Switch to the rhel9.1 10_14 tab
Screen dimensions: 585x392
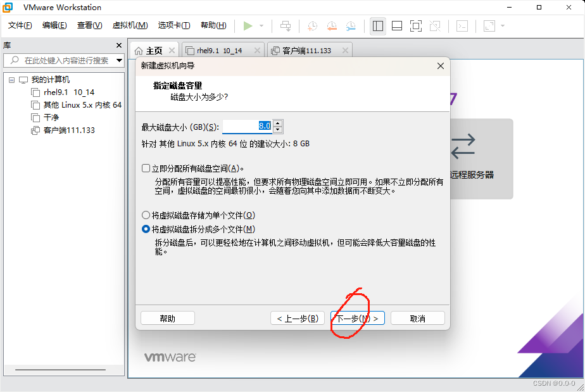point(219,51)
